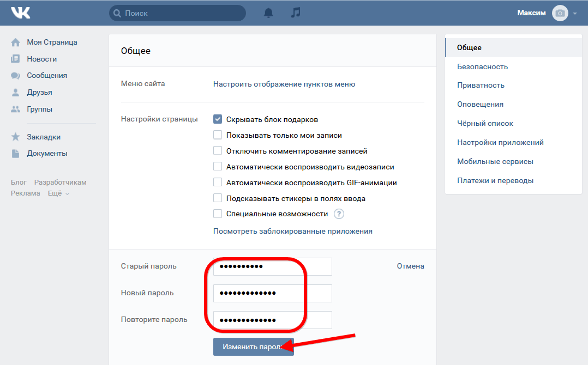Open Сообщения in the left menu
Image resolution: width=588 pixels, height=365 pixels.
[x=47, y=76]
